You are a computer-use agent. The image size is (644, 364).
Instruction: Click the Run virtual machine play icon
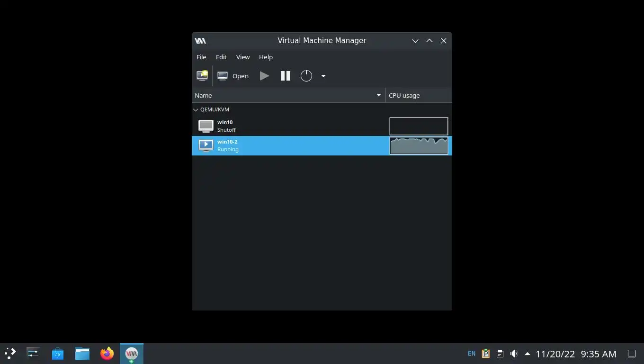pyautogui.click(x=264, y=76)
